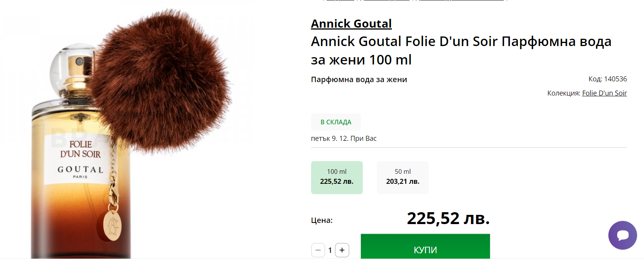This screenshot has height=259, width=644.
Task: Increase quantity with the plus button
Action: click(342, 250)
